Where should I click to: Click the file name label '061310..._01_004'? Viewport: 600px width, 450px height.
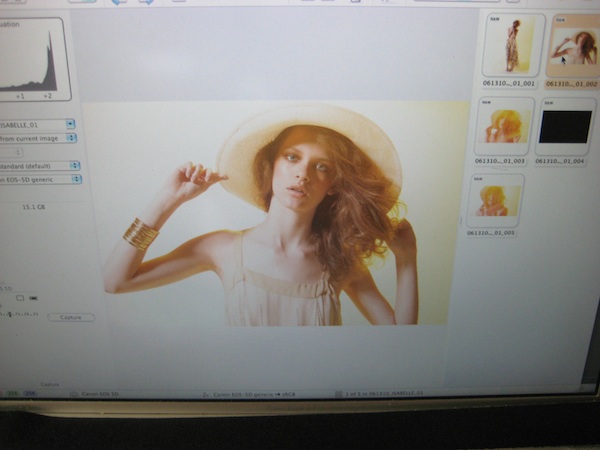click(x=560, y=161)
